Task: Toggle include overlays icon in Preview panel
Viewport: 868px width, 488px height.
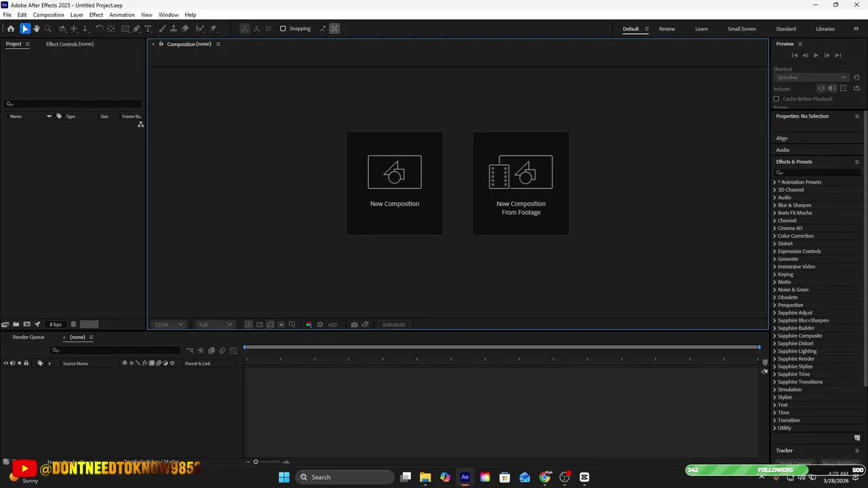Action: point(843,88)
